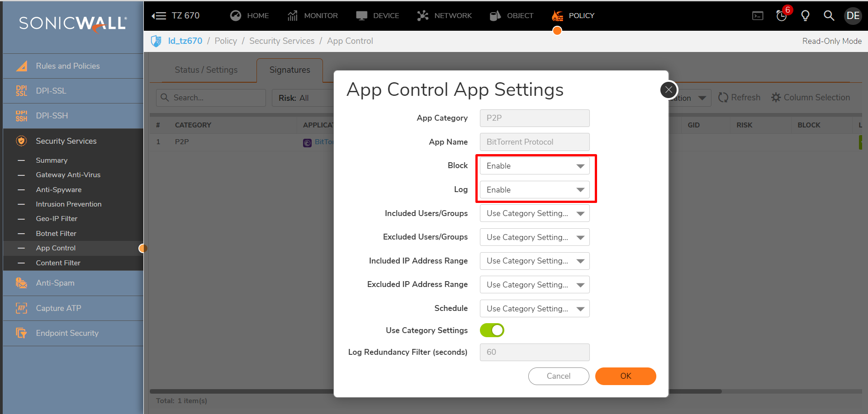Select App Control in sidebar
This screenshot has width=868, height=414.
pos(56,248)
